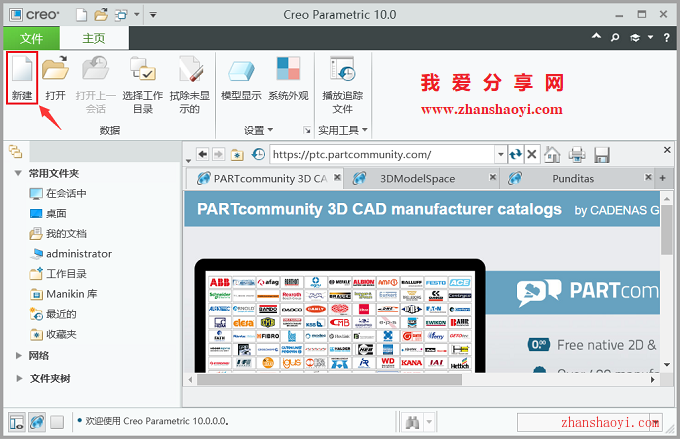Expand the 网络 section

pos(19,356)
